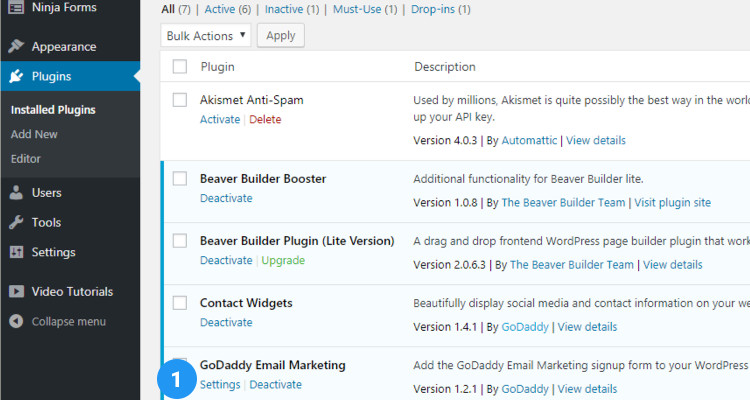This screenshot has width=750, height=400.
Task: Click the Ninja Forms icon in sidebar
Action: 16,7
